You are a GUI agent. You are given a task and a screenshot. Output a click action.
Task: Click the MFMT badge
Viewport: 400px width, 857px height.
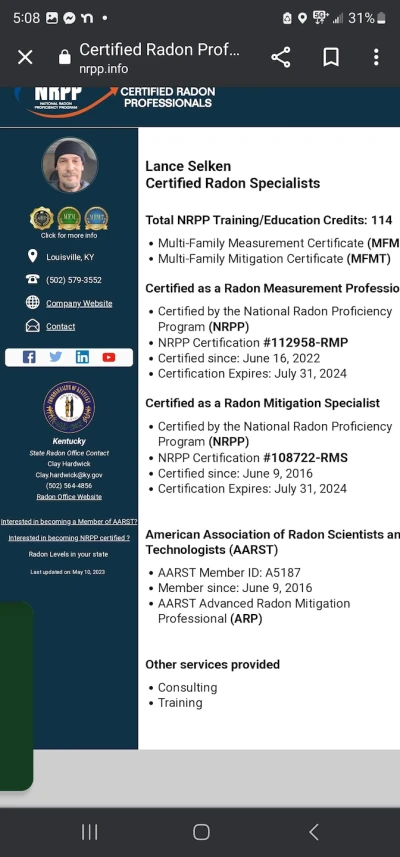click(x=96, y=218)
